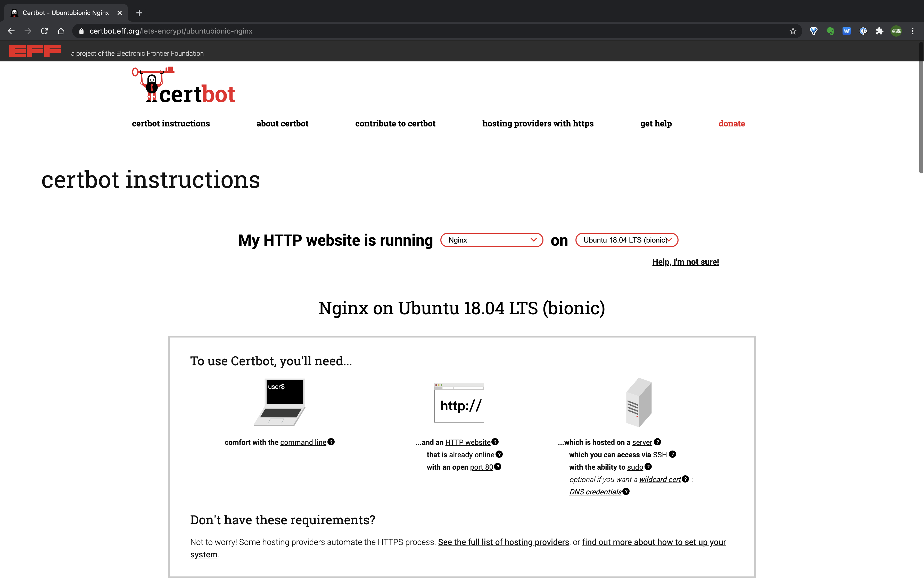Open the Chrome profile avatar
Viewport: 924px width, 578px height.
(x=896, y=31)
